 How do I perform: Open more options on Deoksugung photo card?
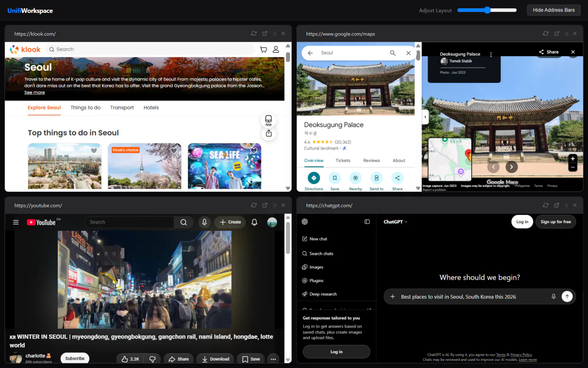pyautogui.click(x=491, y=55)
